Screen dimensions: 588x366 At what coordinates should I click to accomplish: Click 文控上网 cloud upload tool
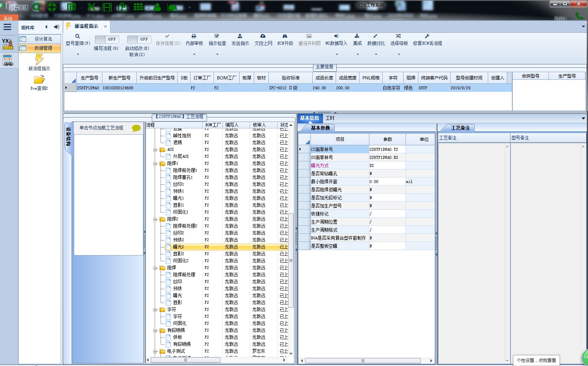(x=263, y=40)
